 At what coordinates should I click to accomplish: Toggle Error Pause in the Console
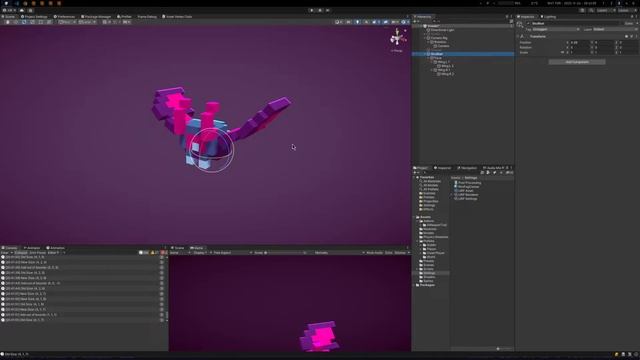(38, 253)
